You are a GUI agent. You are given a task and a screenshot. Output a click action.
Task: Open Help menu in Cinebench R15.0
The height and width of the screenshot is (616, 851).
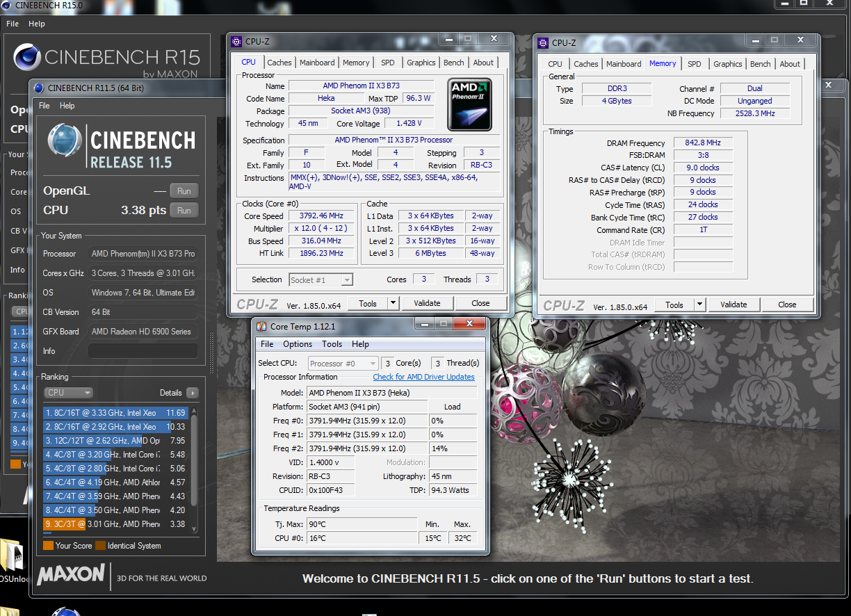click(37, 24)
